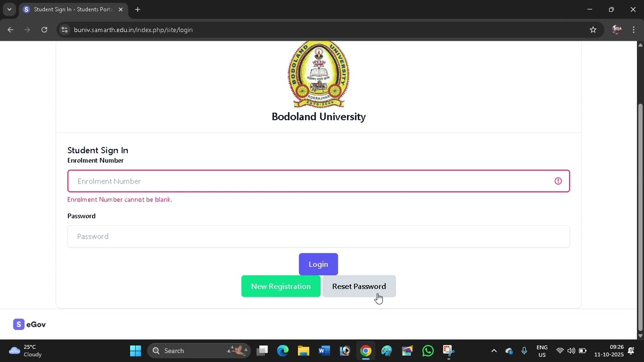Open Snipping Tool from the taskbar
The width and height of the screenshot is (644, 362).
click(449, 350)
